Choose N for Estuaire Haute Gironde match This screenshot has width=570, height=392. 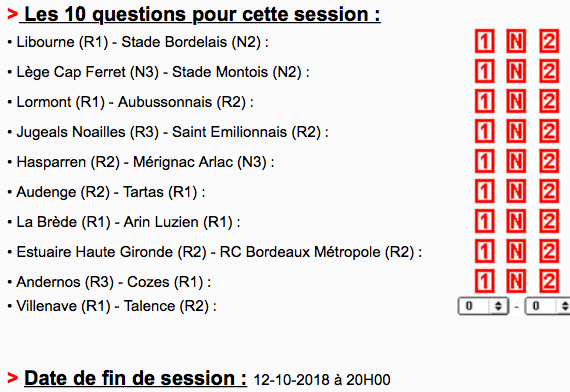click(516, 251)
